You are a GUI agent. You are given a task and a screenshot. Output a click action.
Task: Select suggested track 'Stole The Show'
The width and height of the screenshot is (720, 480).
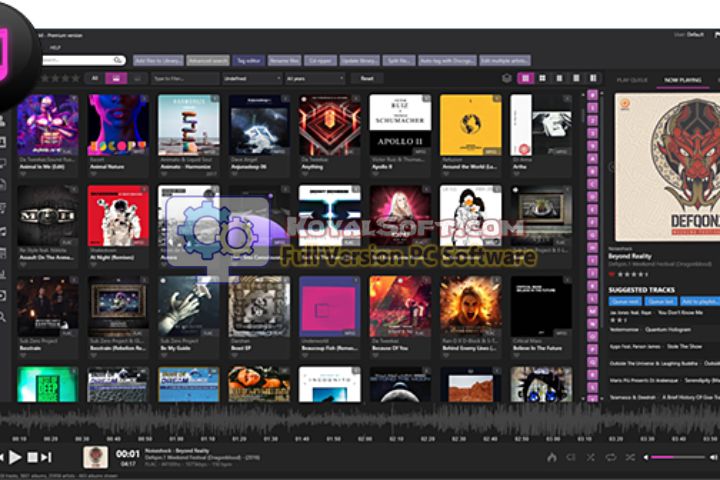coord(684,346)
